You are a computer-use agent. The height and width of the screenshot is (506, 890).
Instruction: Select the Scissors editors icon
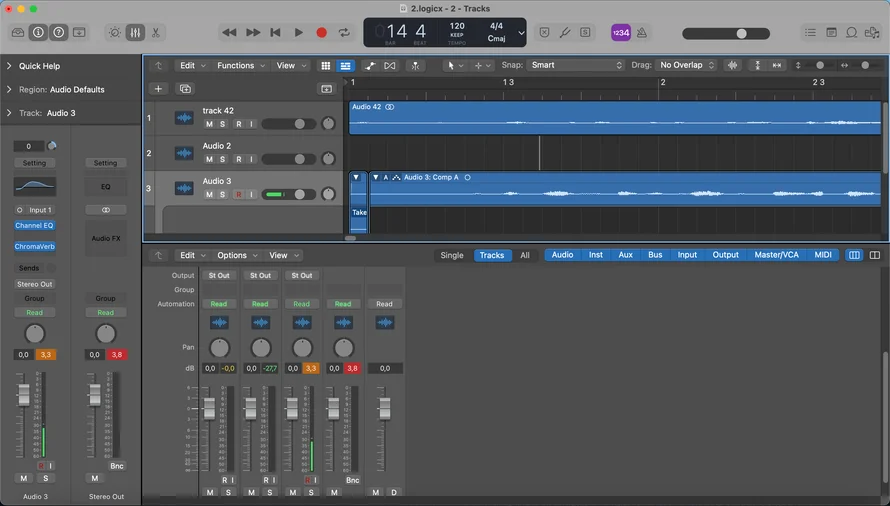(x=156, y=33)
